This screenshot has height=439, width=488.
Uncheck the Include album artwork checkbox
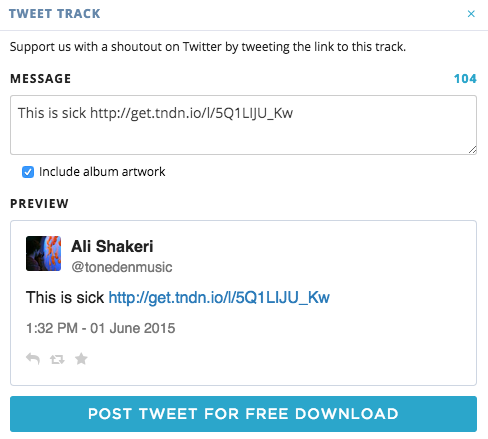[28, 172]
